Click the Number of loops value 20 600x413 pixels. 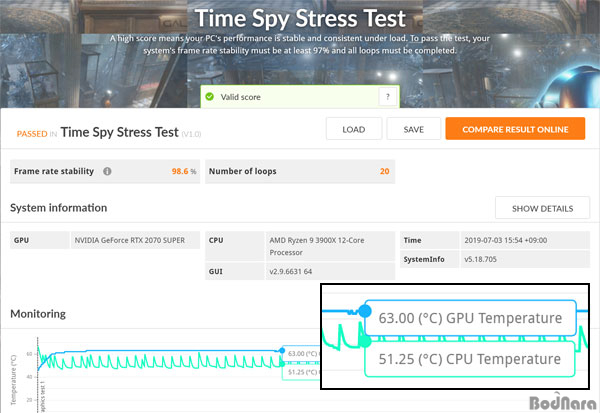pyautogui.click(x=385, y=171)
